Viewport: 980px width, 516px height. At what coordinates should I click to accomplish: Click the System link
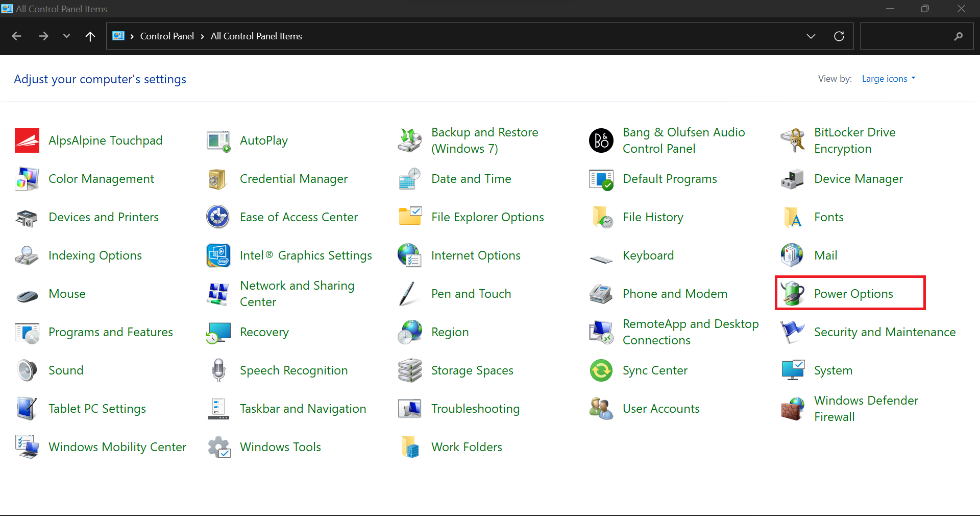833,370
